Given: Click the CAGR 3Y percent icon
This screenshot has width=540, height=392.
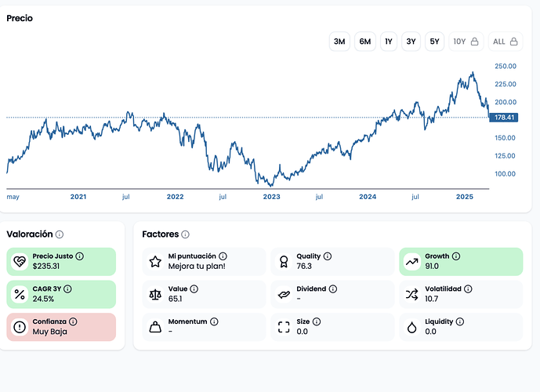Looking at the screenshot, I should pyautogui.click(x=20, y=294).
